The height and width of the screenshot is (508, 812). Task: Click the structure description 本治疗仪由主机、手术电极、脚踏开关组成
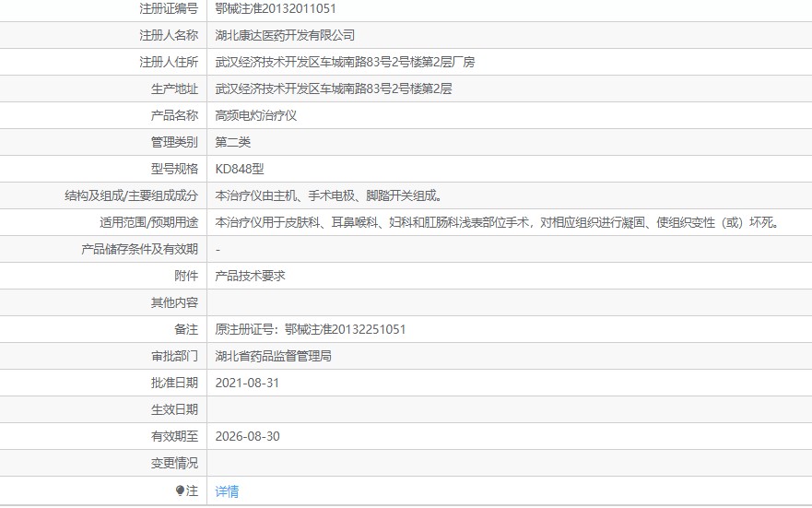click(329, 195)
